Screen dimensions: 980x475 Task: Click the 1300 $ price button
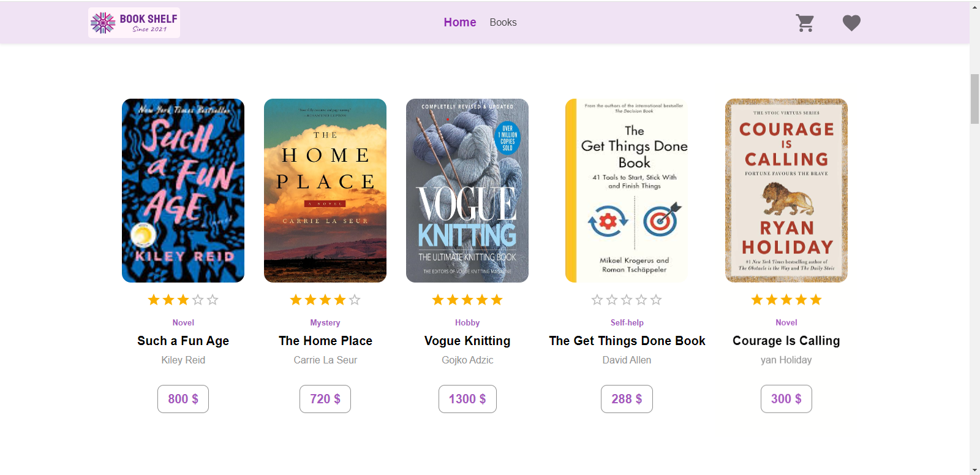click(467, 399)
